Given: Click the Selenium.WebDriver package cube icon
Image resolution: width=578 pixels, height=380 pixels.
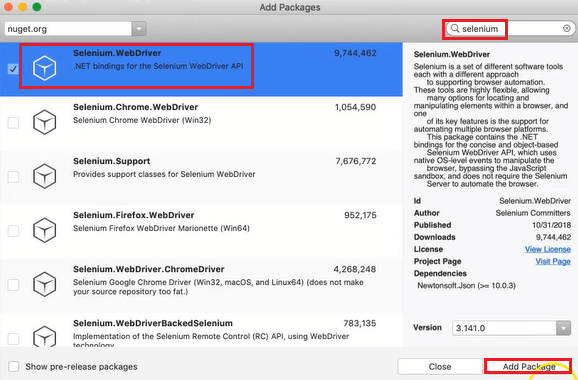Looking at the screenshot, I should click(44, 68).
